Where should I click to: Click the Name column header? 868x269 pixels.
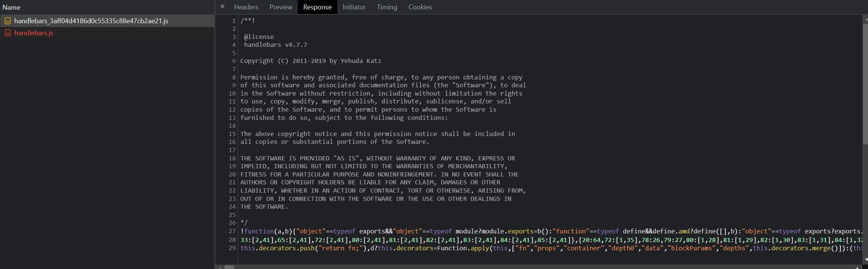click(107, 7)
